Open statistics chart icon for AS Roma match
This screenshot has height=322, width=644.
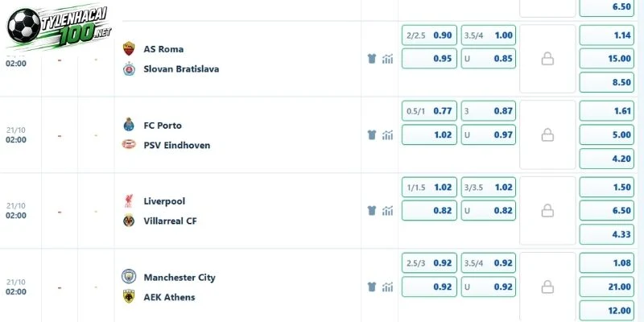(x=387, y=59)
